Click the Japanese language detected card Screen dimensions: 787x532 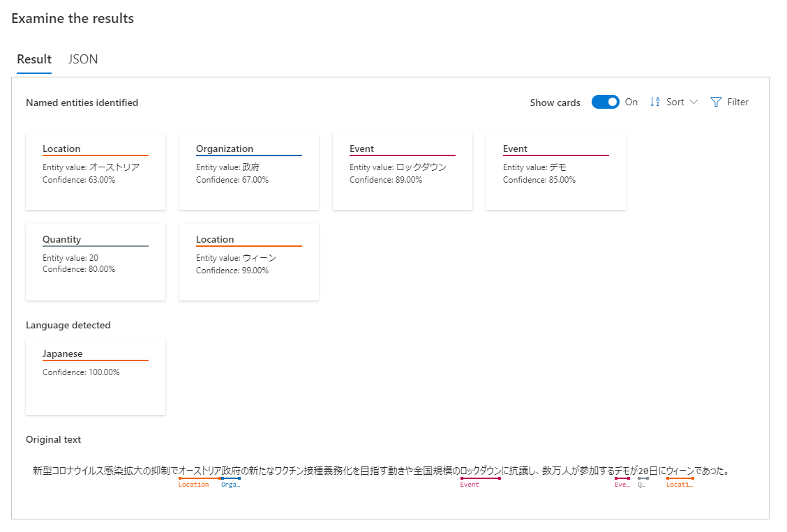(x=96, y=376)
